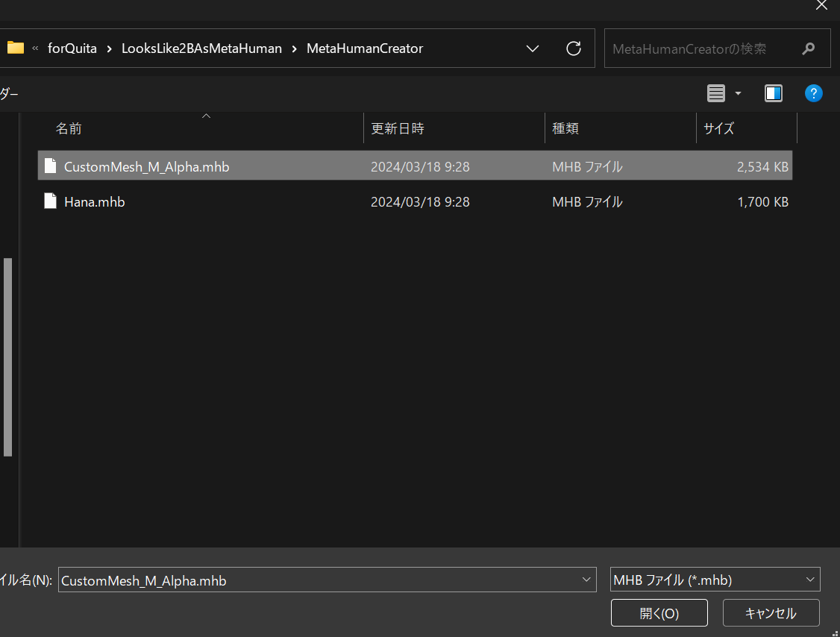This screenshot has height=637, width=840.
Task: Click the キャンセル button
Action: [771, 612]
